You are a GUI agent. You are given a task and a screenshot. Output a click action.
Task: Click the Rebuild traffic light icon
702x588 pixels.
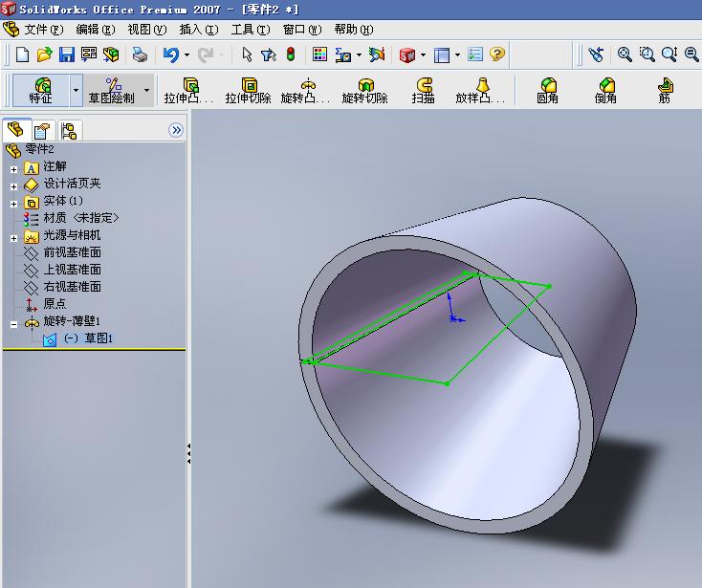(x=291, y=54)
